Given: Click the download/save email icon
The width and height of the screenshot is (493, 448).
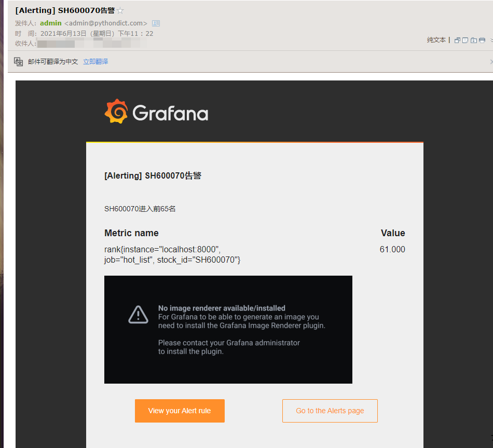Looking at the screenshot, I should click(473, 40).
